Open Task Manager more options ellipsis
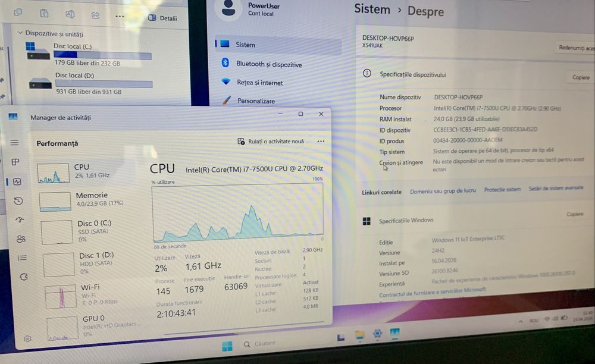Viewport: 595px width, 364px height. pyautogui.click(x=321, y=142)
